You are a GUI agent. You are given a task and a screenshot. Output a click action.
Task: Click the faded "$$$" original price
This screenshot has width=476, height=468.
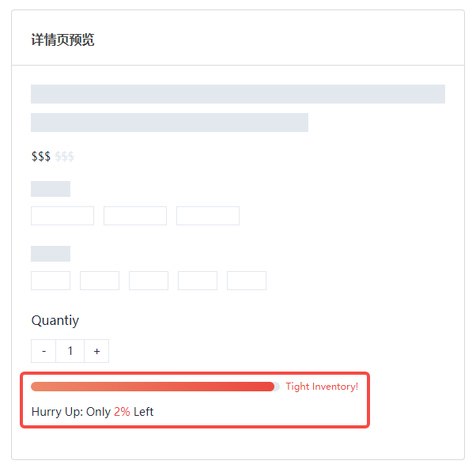64,157
